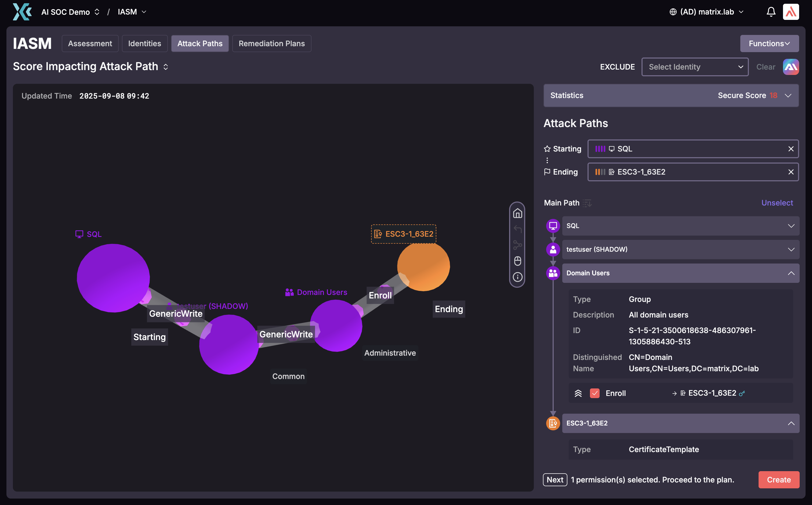Viewport: 812px width, 505px height.
Task: Open the mouse controls icon in graph toolbar
Action: pos(518,261)
